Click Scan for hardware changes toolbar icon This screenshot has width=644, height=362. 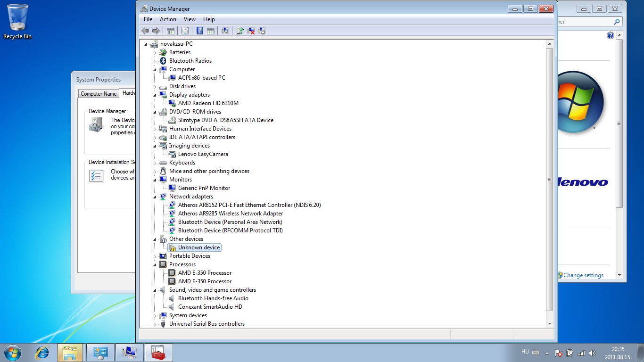coord(225,31)
